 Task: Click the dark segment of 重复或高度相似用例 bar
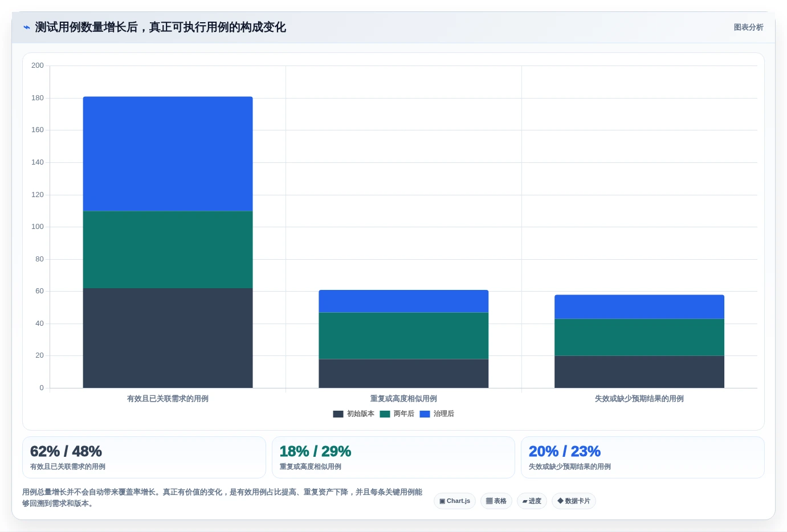tap(403, 374)
